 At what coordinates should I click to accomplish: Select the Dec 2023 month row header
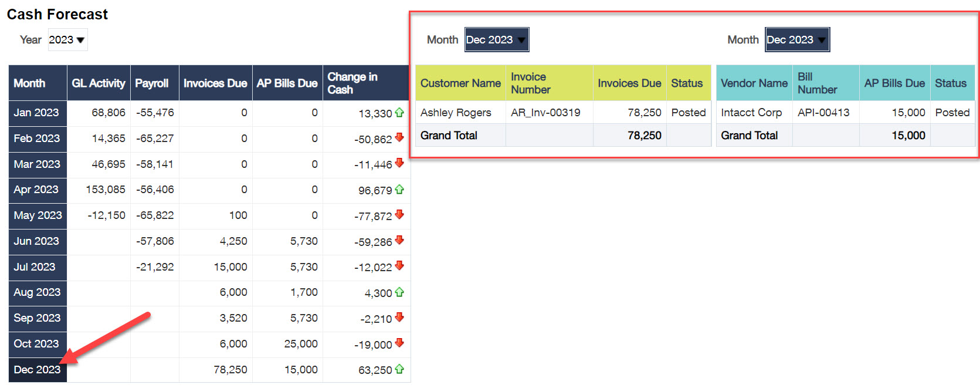[38, 369]
